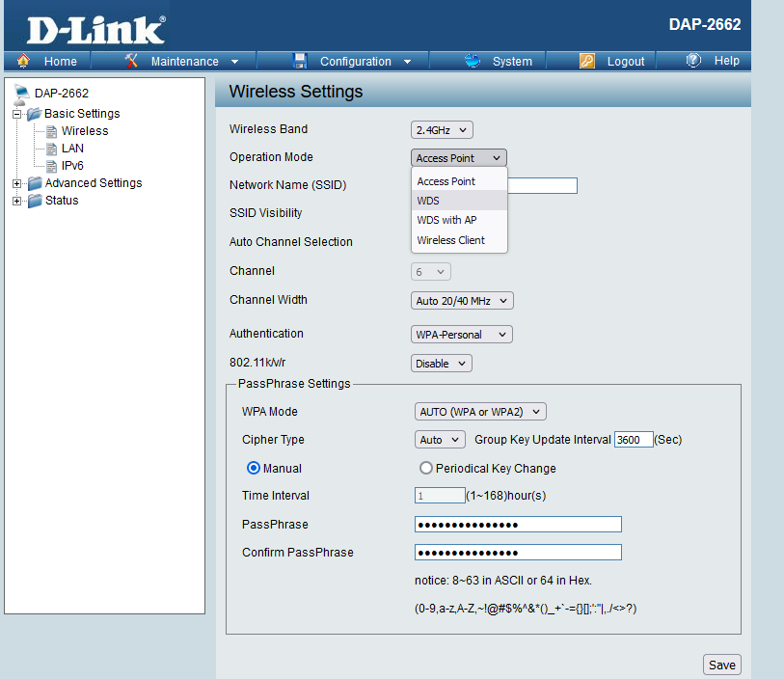Viewport: 784px width, 679px height.
Task: Click the Confirm PassPhrase input field
Action: pyautogui.click(x=518, y=553)
